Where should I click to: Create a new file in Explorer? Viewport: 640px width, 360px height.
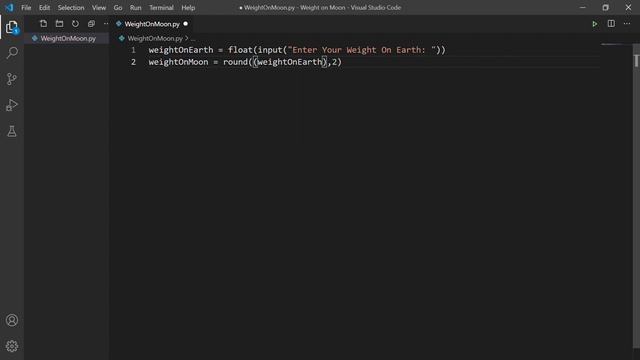click(x=43, y=24)
